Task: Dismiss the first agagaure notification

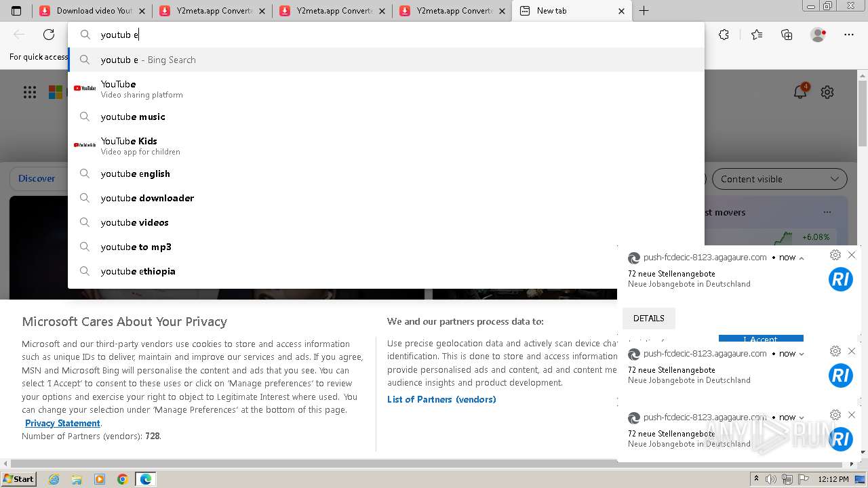Action: coord(852,255)
